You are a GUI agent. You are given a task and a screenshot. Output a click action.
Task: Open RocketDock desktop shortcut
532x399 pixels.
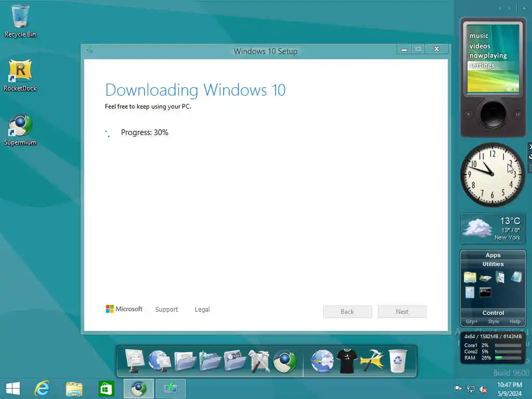(x=20, y=75)
